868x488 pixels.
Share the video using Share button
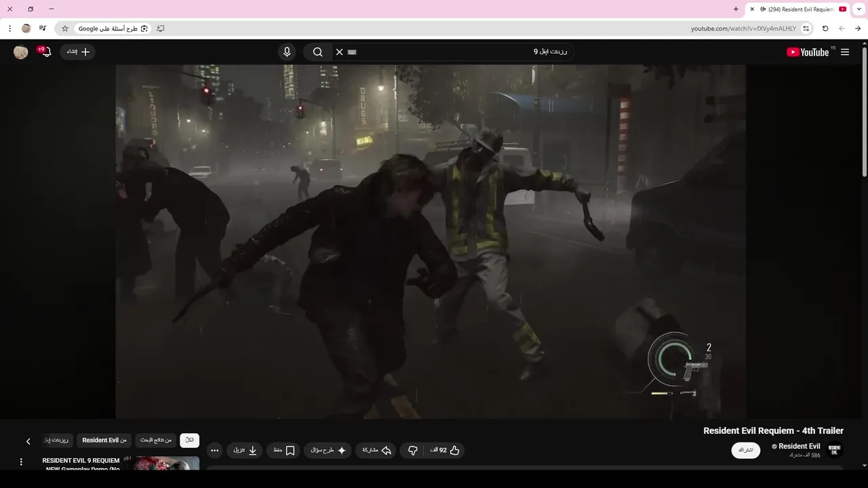[376, 450]
